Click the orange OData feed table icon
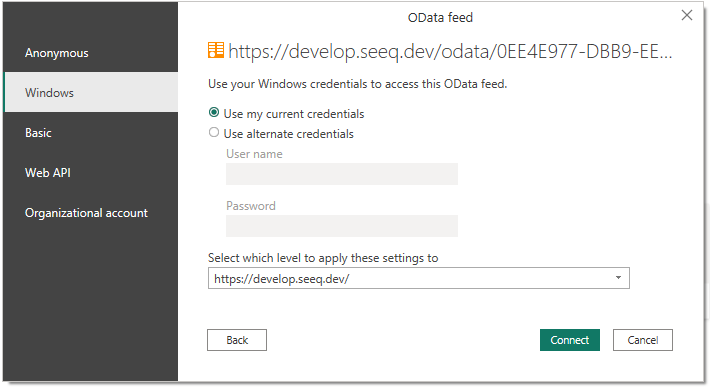The image size is (710, 387). point(216,50)
